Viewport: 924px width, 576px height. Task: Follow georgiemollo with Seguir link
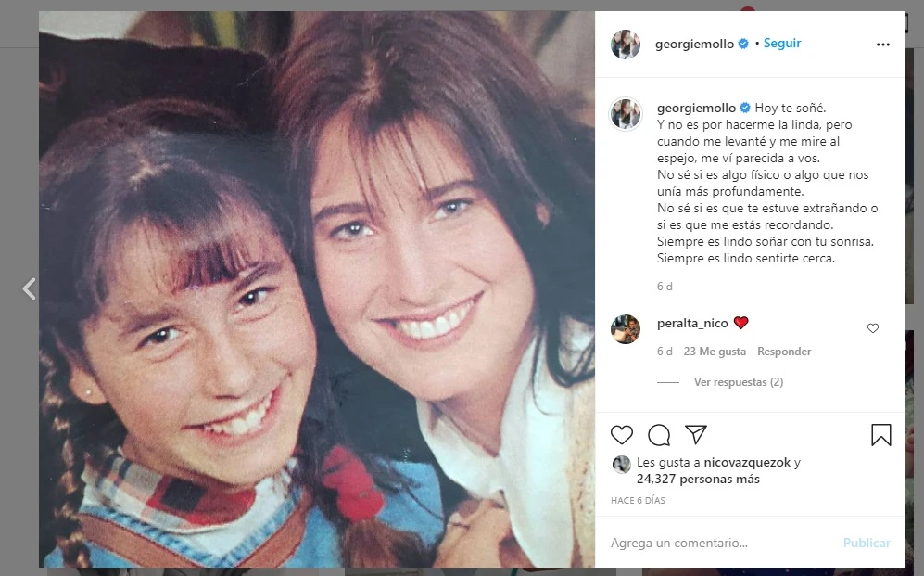(x=782, y=44)
